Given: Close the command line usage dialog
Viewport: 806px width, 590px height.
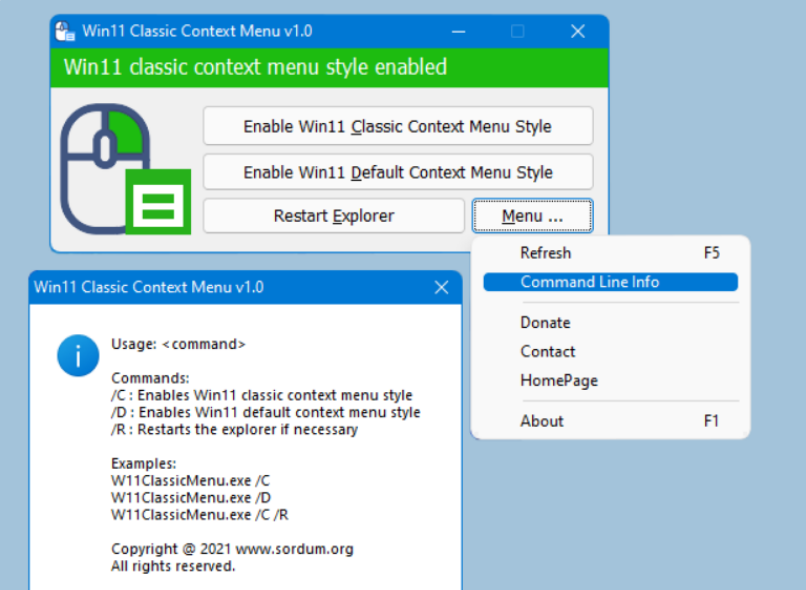Looking at the screenshot, I should (441, 287).
